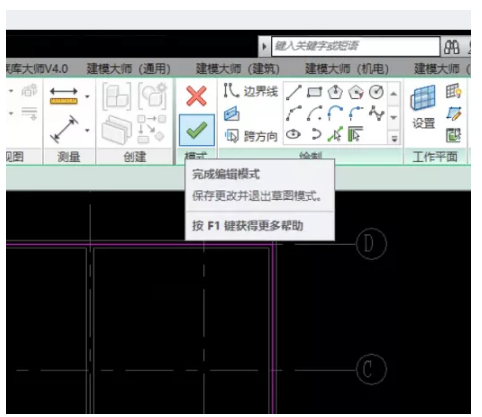482x417 pixels.
Task: Open the 建模大师 (建筑) ribbon tab
Action: click(238, 69)
